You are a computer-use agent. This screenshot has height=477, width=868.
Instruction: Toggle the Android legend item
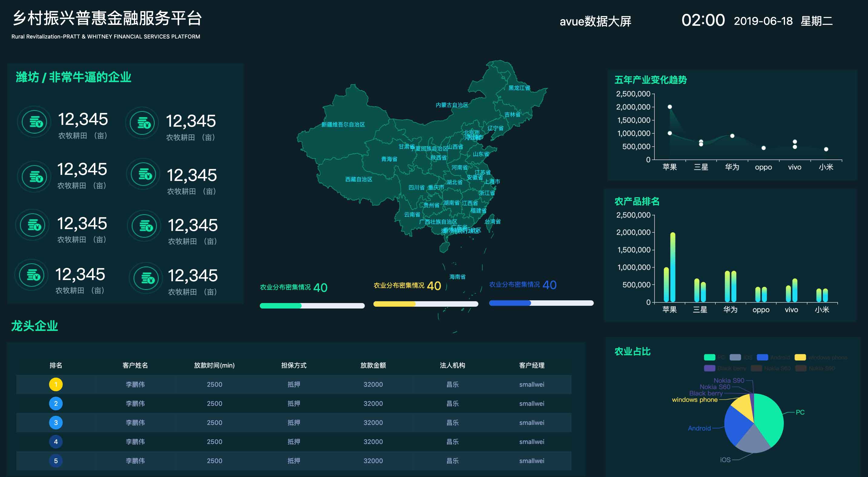pyautogui.click(x=762, y=357)
